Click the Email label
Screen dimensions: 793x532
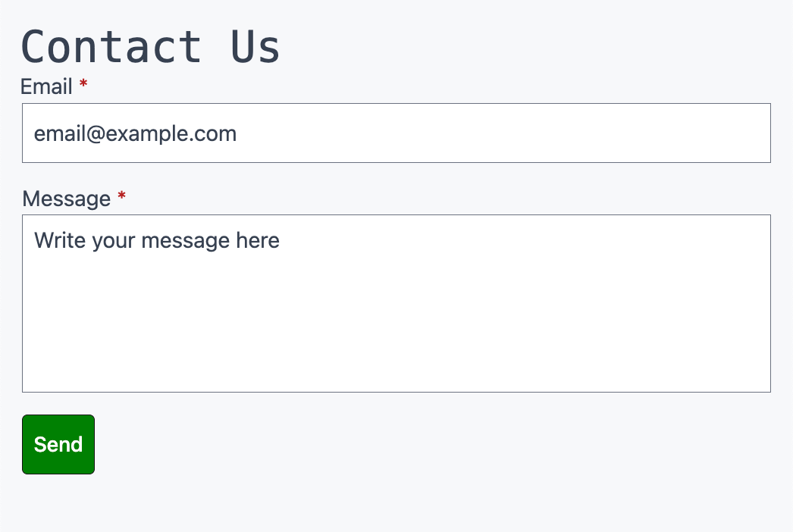45,86
